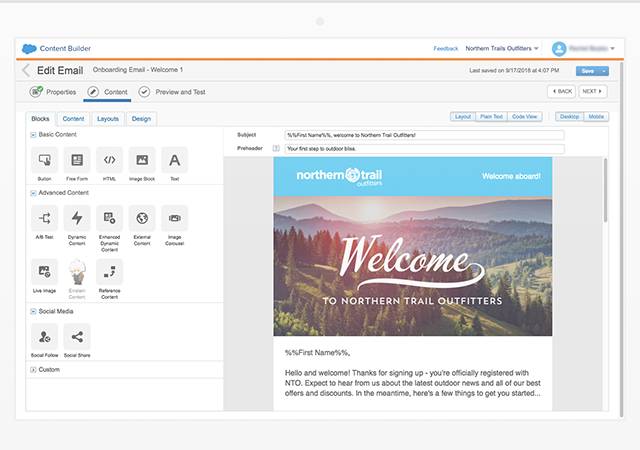
Task: Go to Preview and Test step
Action: tap(172, 92)
